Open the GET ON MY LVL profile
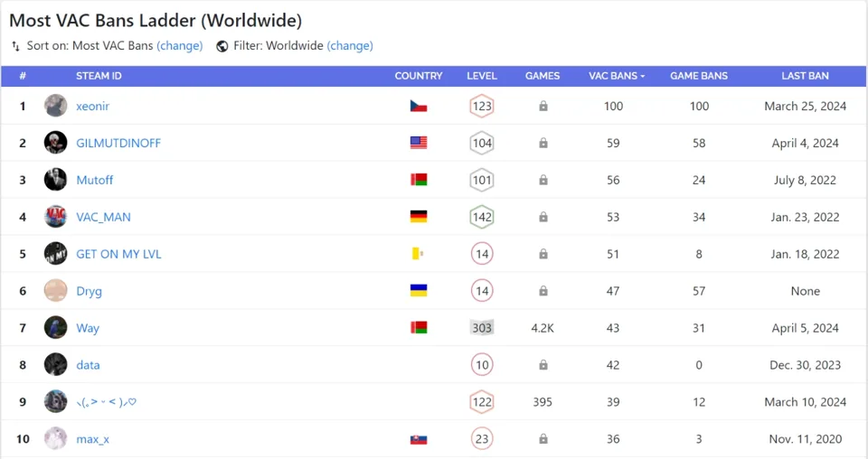Image resolution: width=868 pixels, height=459 pixels. (x=118, y=254)
